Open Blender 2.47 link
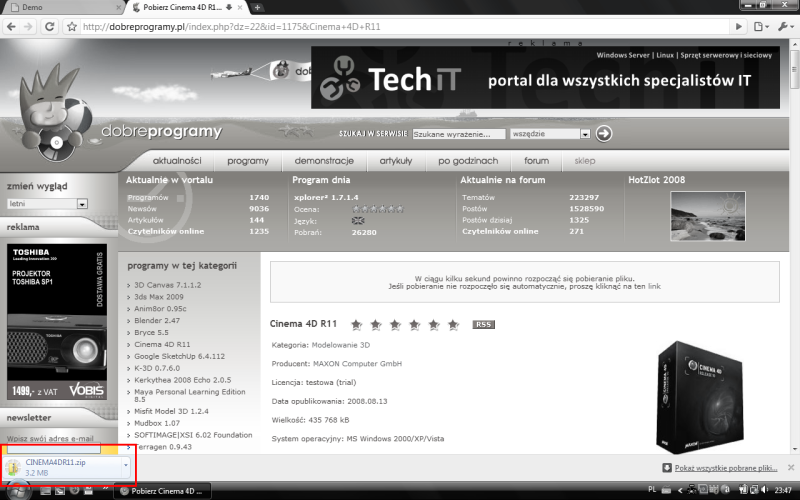The height and width of the screenshot is (500, 800). [157, 320]
